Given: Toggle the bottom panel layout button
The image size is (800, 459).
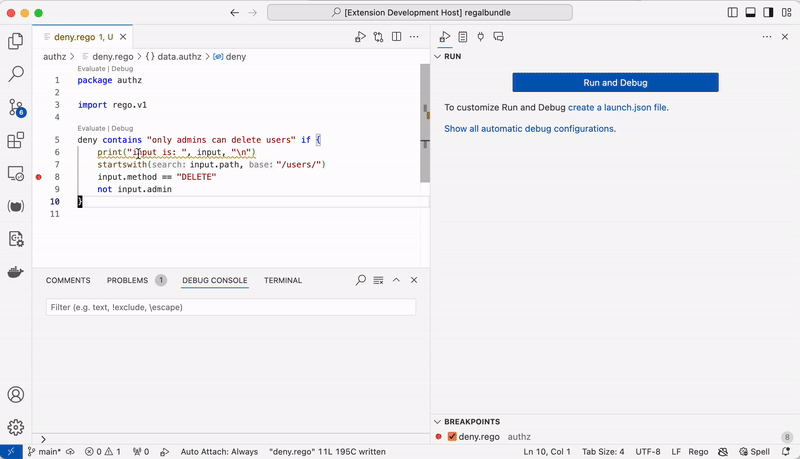Looking at the screenshot, I should pos(751,12).
